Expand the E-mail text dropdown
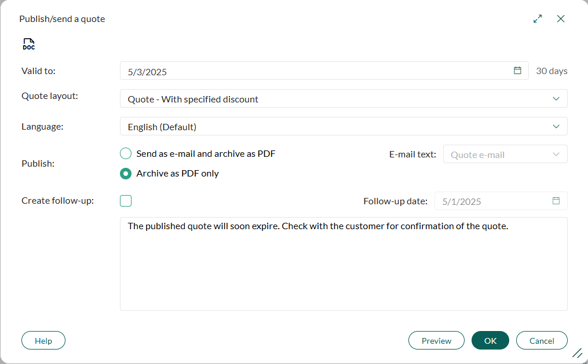This screenshot has height=364, width=588. (x=505, y=154)
